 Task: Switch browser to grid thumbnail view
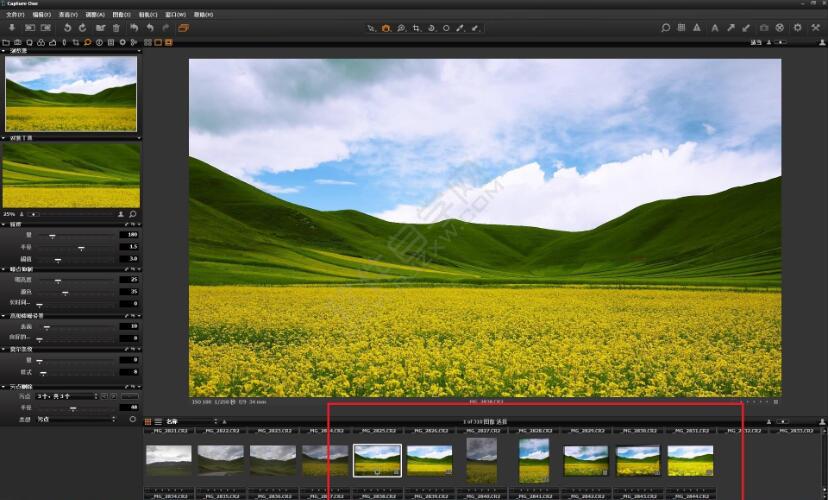tap(148, 422)
